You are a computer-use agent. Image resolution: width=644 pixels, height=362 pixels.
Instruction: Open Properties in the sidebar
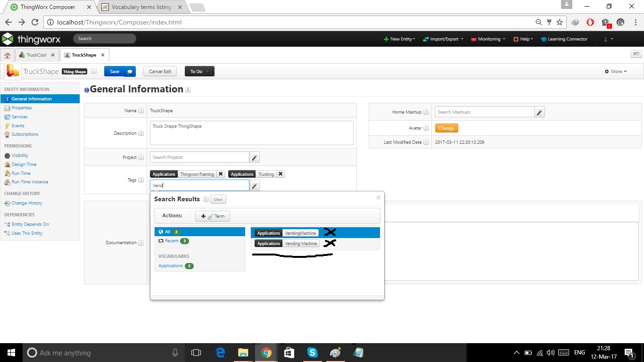[22, 108]
